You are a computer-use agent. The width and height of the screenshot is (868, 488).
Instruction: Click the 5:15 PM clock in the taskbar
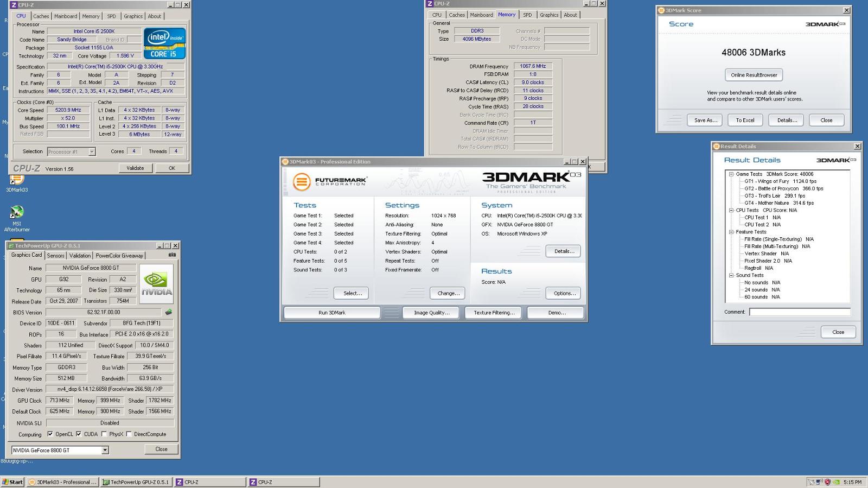[852, 482]
